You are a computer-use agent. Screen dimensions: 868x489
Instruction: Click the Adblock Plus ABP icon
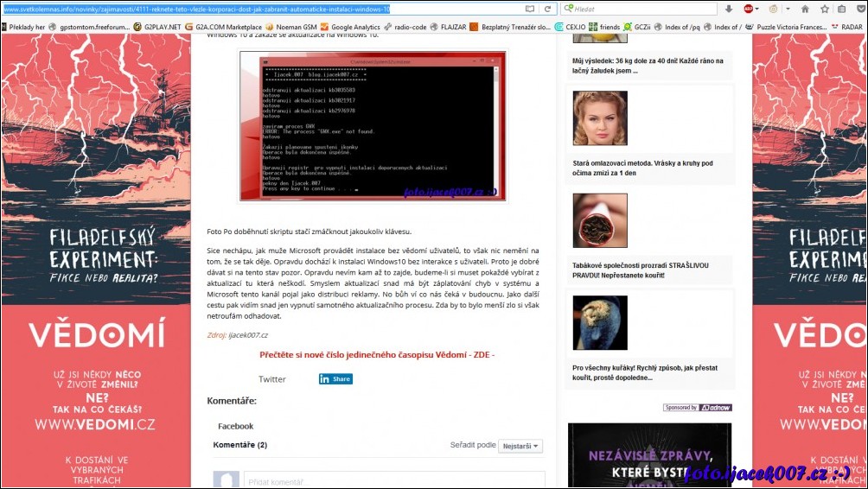pos(749,9)
